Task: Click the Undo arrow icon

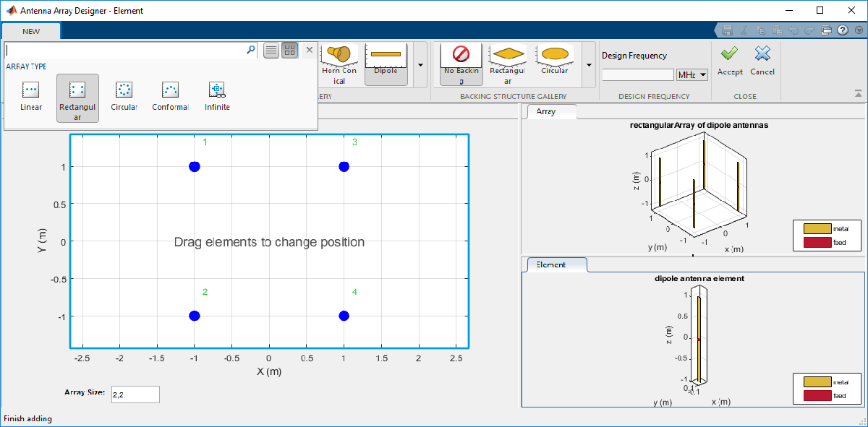Action: [793, 31]
